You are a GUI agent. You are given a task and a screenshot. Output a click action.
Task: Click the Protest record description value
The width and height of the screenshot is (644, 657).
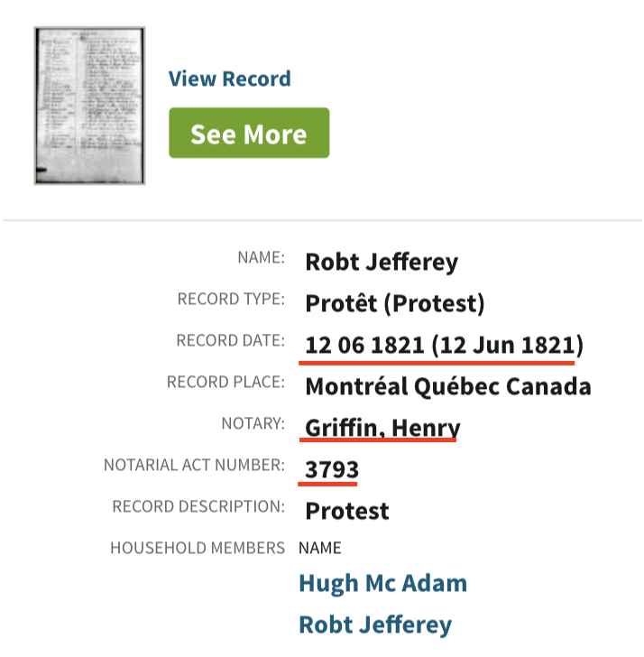[x=347, y=511]
